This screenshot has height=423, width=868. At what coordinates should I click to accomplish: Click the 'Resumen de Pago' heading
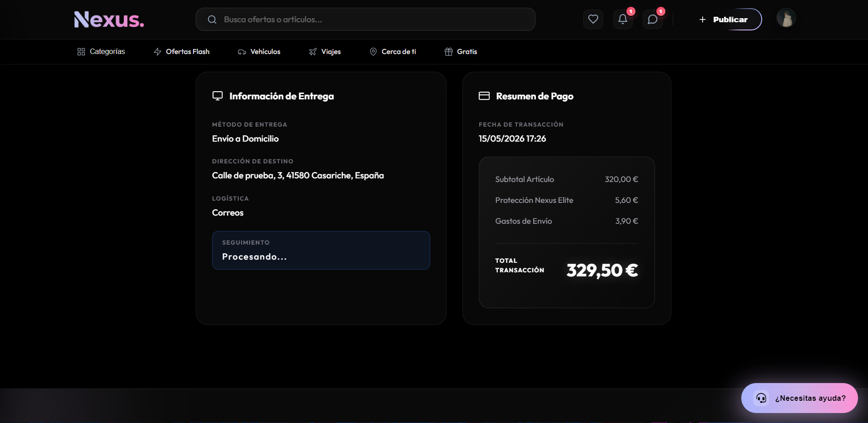pyautogui.click(x=535, y=96)
